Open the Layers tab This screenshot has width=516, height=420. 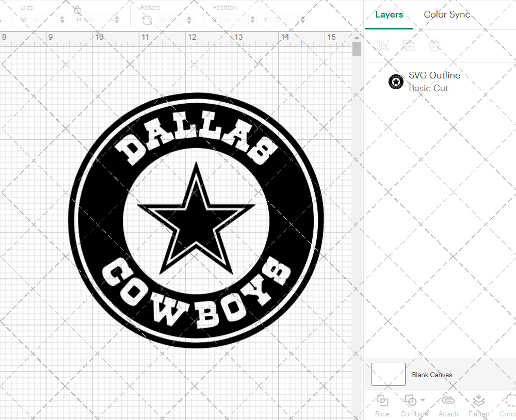(x=389, y=14)
